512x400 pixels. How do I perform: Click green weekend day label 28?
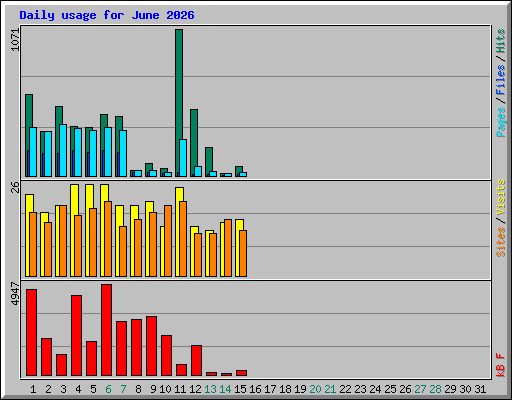click(435, 389)
